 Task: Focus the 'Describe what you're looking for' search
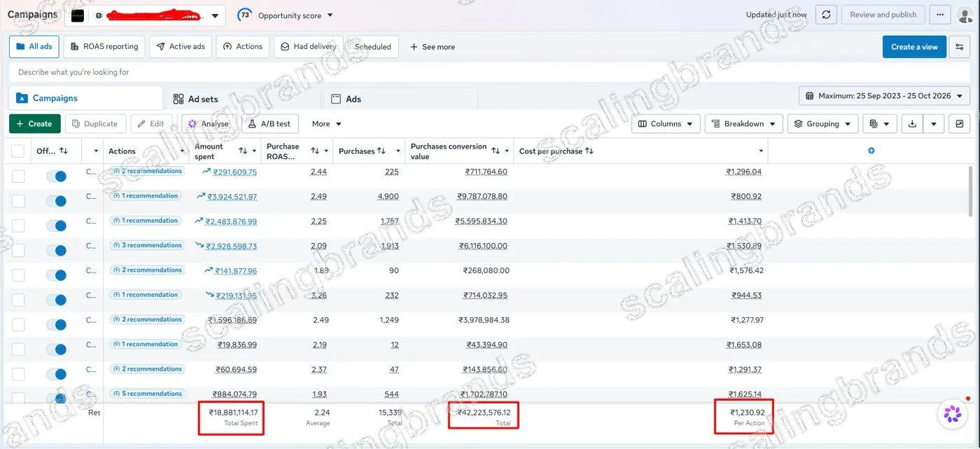point(490,72)
